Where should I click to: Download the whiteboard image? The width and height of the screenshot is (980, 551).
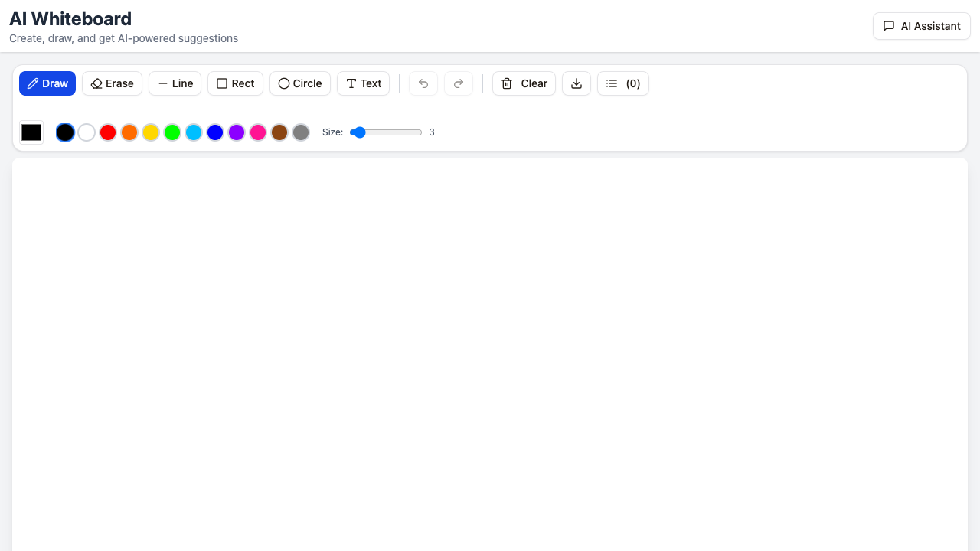pos(577,83)
